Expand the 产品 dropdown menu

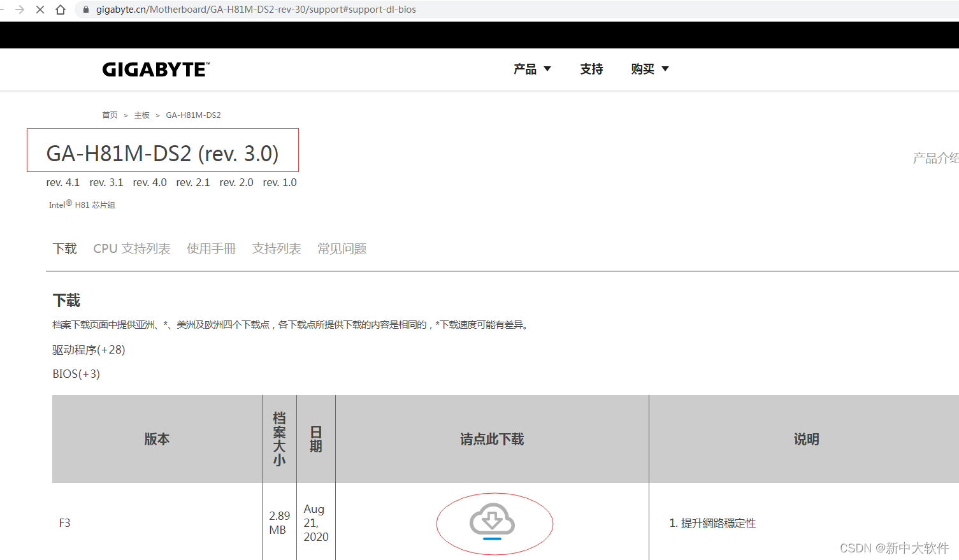tap(532, 69)
